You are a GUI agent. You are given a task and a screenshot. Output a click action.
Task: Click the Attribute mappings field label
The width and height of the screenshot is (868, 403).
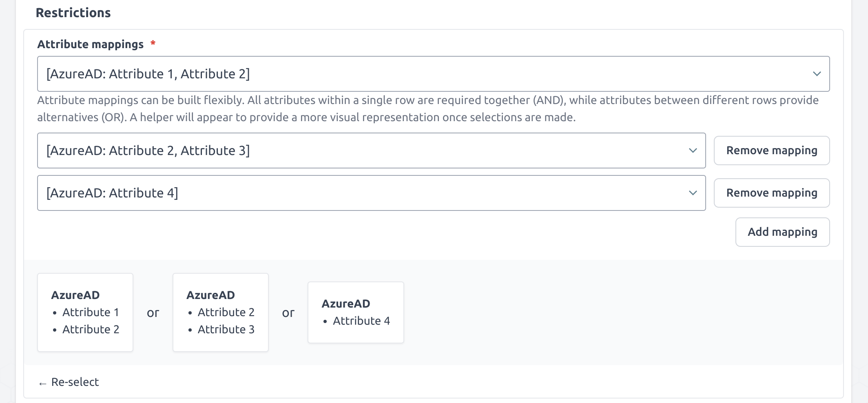[90, 44]
